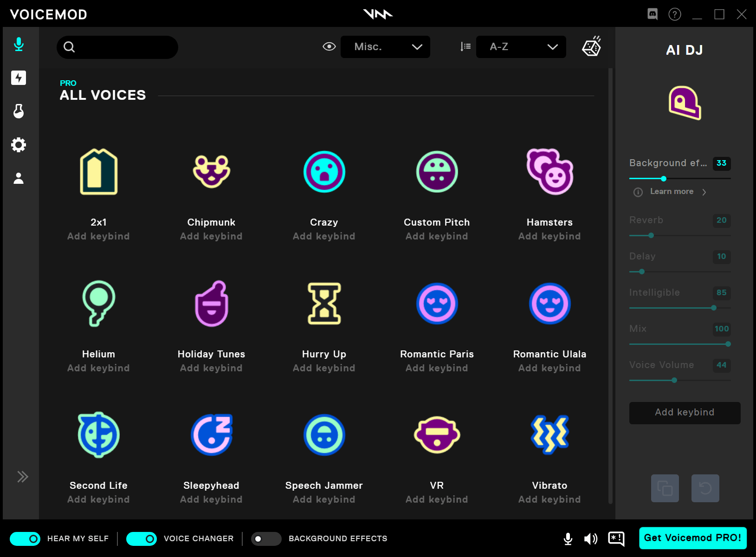
Task: Expand the sidebar with the double chevron
Action: pyautogui.click(x=22, y=476)
